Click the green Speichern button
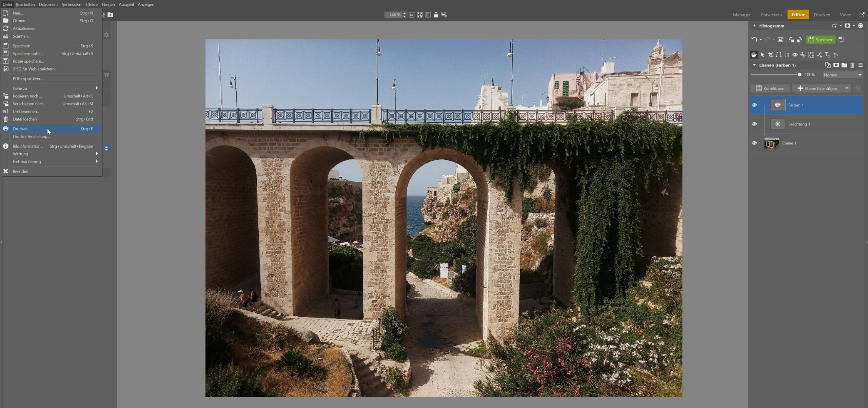This screenshot has width=868, height=408. click(x=821, y=40)
